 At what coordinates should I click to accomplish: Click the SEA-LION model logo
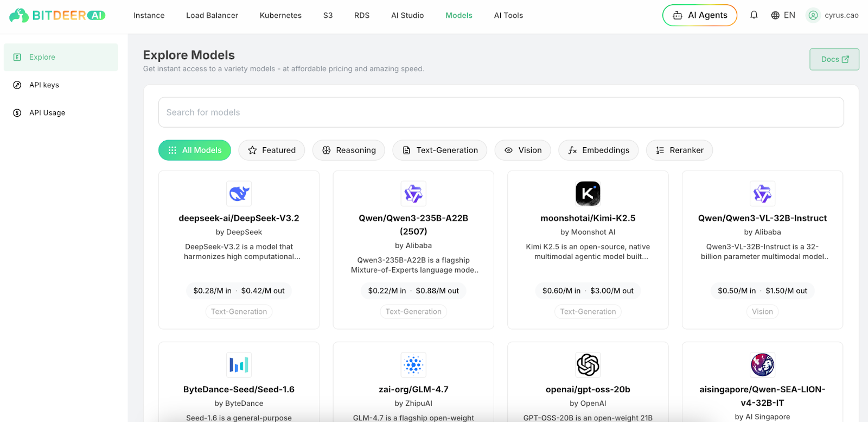click(762, 364)
